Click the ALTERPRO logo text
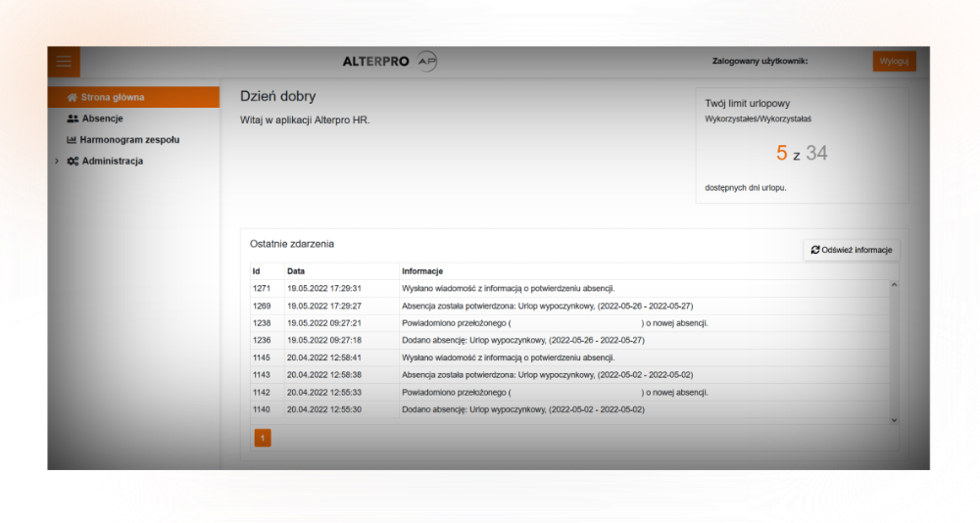980x523 pixels. [x=376, y=62]
